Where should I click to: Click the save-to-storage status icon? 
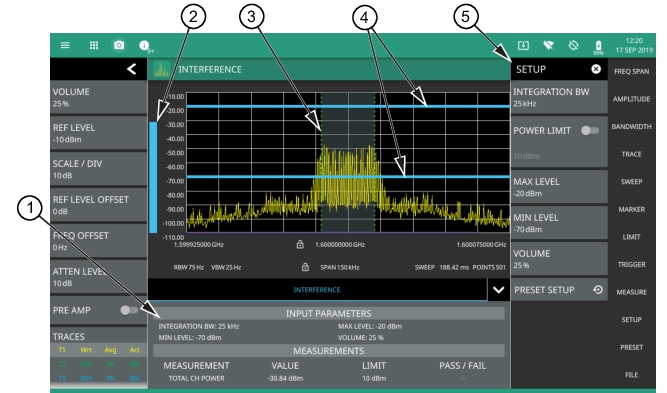click(523, 45)
